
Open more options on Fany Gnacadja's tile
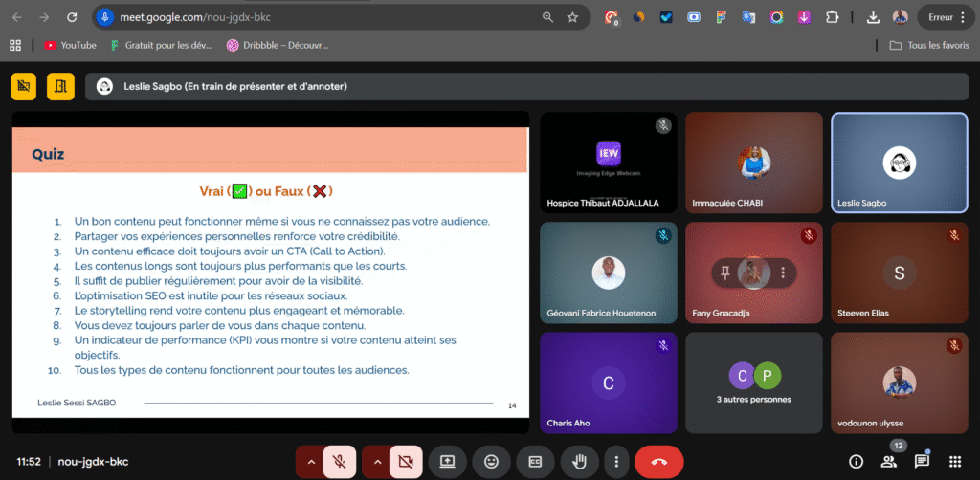coord(783,273)
